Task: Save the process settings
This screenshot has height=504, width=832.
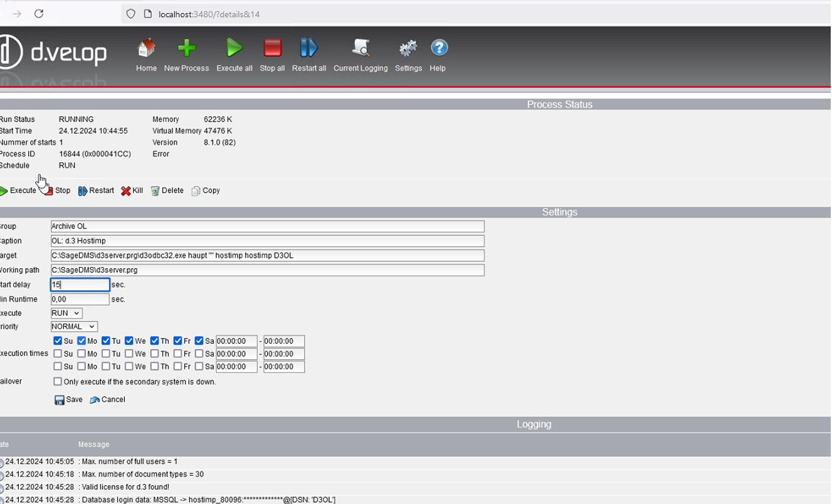Action: tap(68, 400)
